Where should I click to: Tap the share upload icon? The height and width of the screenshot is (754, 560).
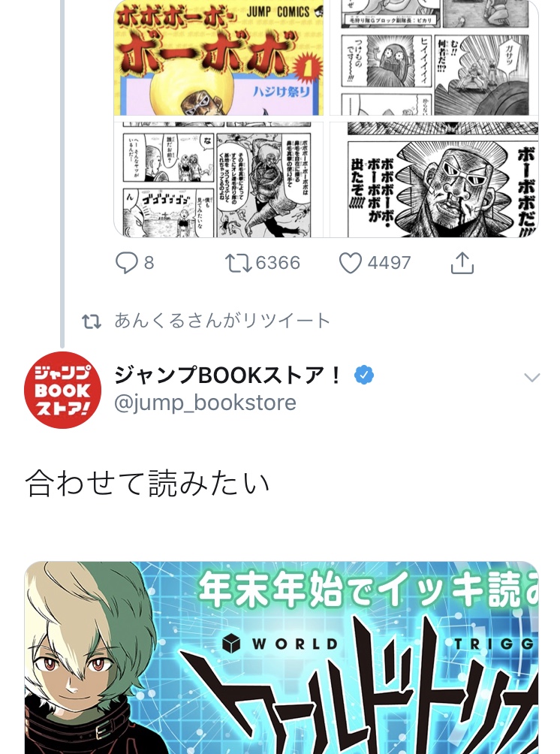tap(462, 263)
